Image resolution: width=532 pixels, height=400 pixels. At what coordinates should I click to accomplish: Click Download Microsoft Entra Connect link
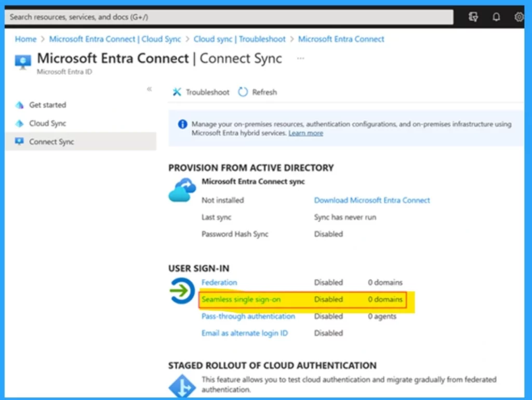(x=372, y=200)
